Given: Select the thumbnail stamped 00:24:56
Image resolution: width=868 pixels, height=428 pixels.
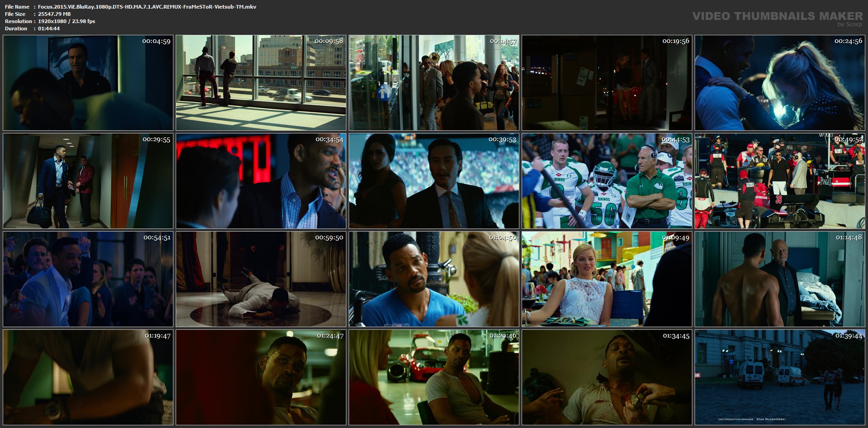Looking at the screenshot, I should [780, 83].
